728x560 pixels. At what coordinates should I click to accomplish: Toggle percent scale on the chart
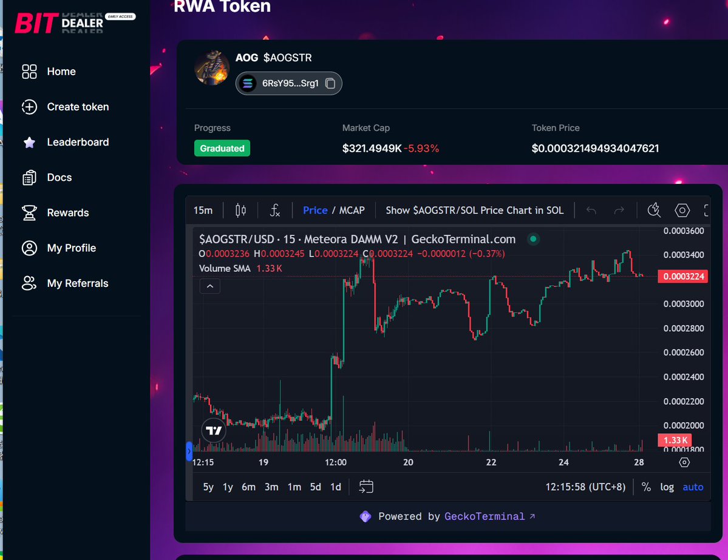(x=646, y=487)
